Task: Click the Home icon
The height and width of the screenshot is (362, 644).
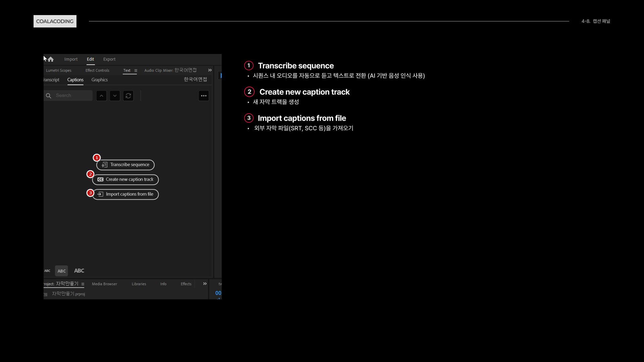Action: pos(51,59)
